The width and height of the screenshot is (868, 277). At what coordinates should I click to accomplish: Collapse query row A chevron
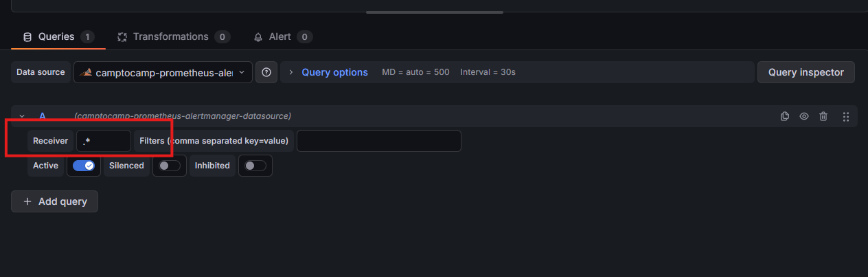[x=22, y=116]
